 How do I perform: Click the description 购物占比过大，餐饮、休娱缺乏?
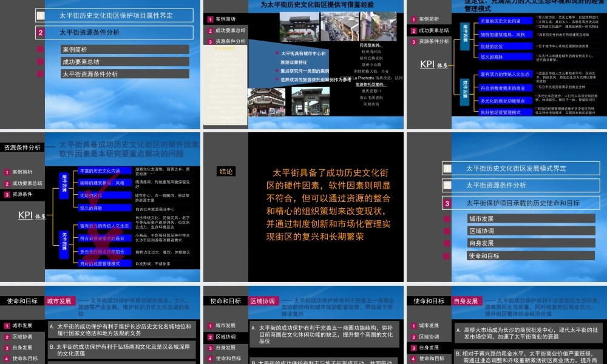click(x=162, y=252)
